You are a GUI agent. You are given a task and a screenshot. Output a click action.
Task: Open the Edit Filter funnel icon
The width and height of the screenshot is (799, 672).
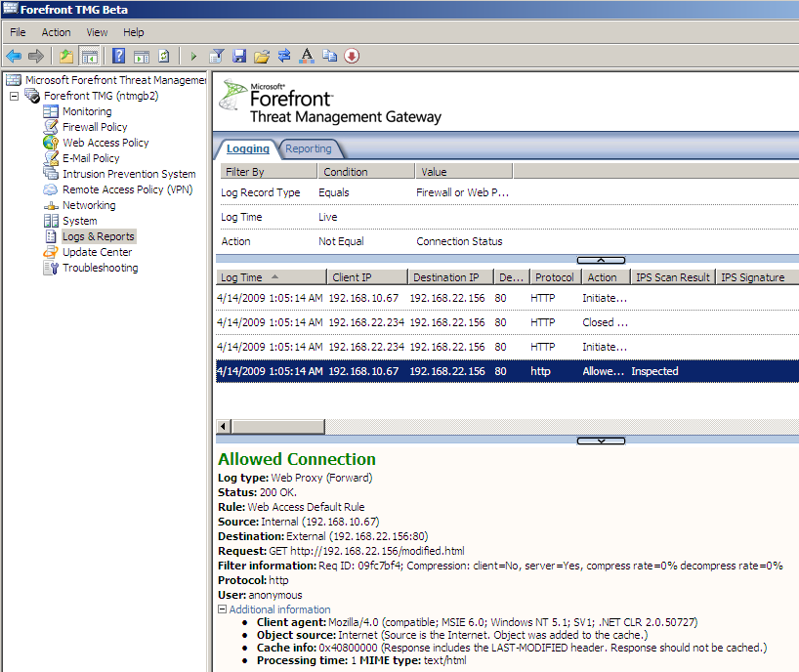[217, 56]
